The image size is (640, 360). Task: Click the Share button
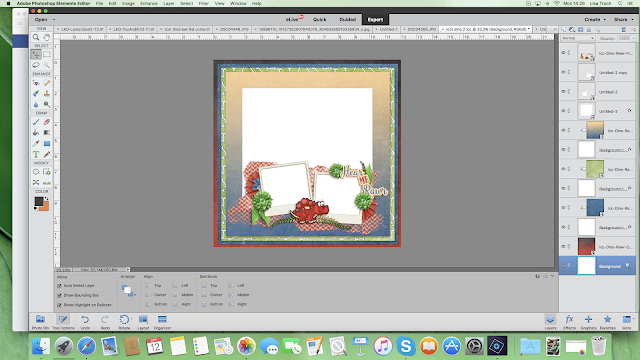pos(623,19)
